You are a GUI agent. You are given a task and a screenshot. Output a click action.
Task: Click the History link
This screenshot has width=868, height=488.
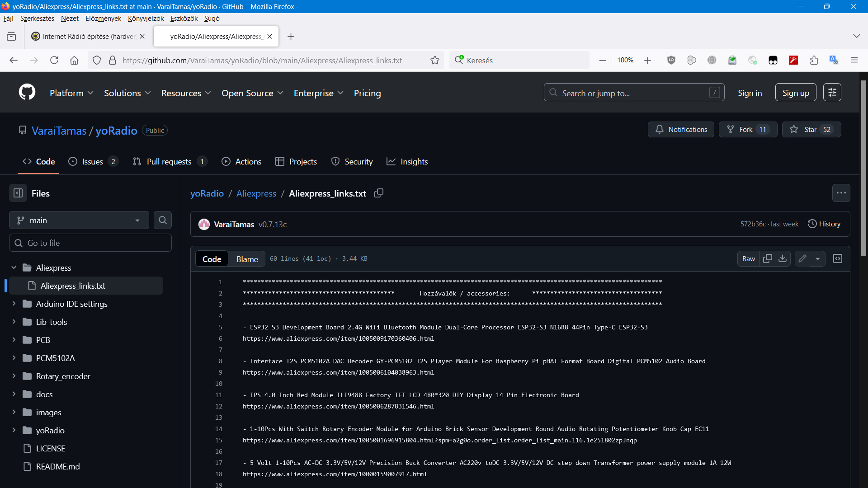click(x=824, y=224)
